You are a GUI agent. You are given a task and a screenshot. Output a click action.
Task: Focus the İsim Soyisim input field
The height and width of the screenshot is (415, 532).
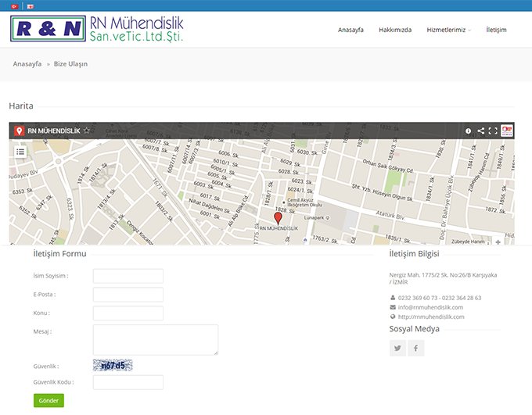pos(128,276)
